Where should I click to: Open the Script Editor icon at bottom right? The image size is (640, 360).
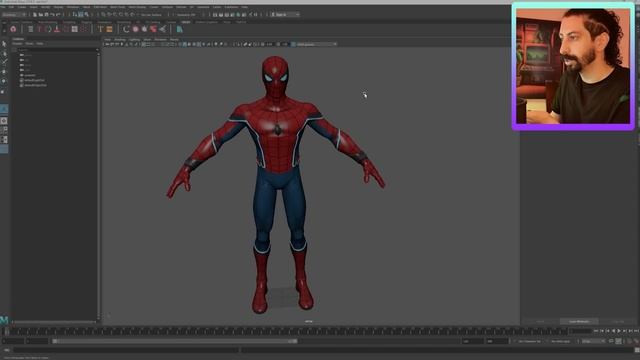[x=637, y=350]
